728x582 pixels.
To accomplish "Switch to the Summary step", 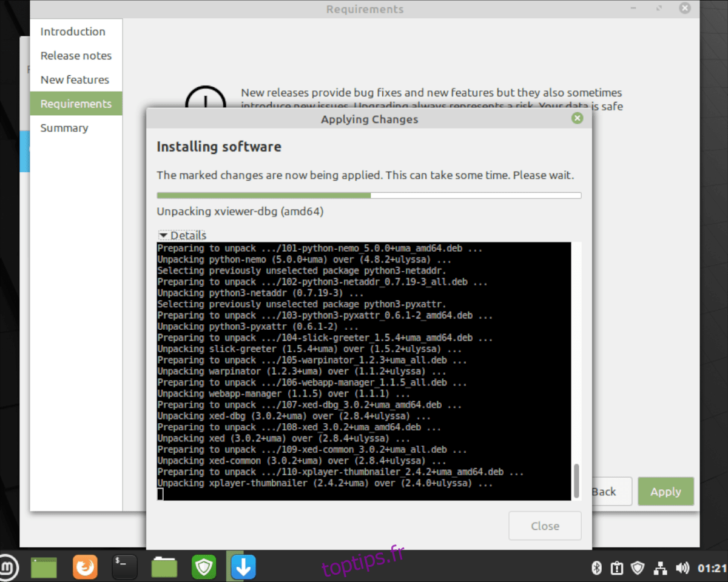I will point(64,128).
